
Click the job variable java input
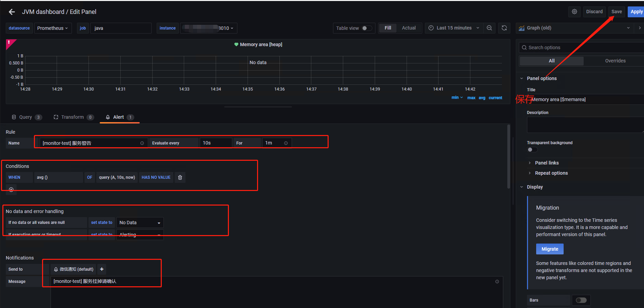pos(121,28)
